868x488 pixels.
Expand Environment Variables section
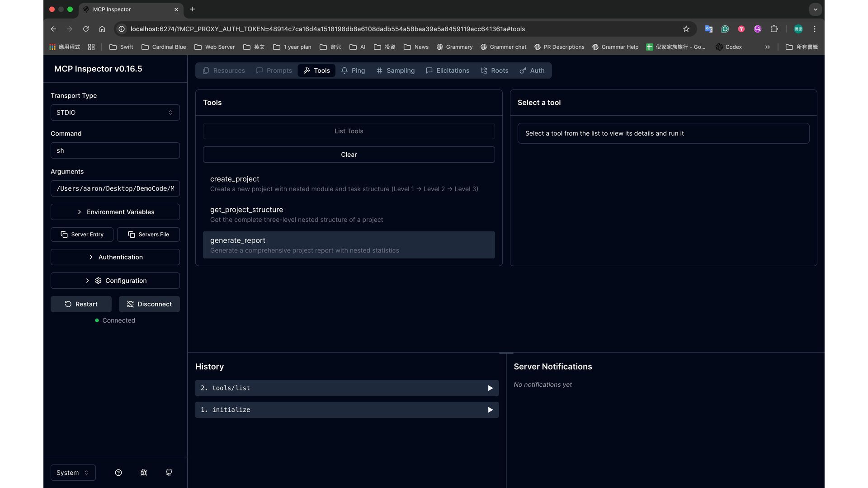(115, 212)
